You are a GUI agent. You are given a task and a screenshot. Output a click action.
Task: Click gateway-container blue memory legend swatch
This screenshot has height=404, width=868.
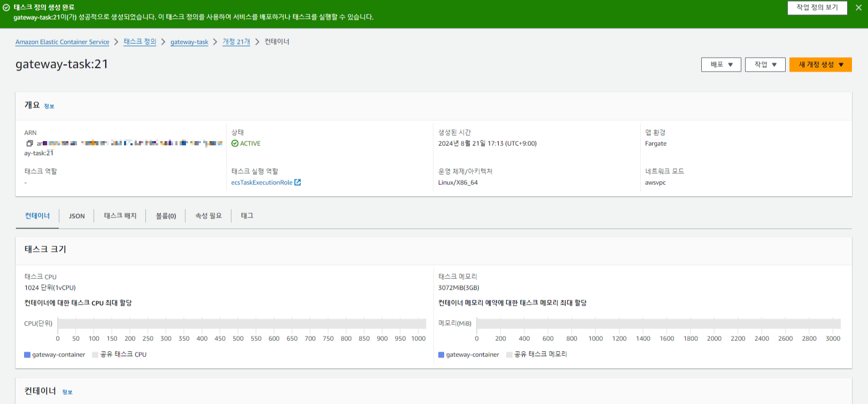click(441, 355)
